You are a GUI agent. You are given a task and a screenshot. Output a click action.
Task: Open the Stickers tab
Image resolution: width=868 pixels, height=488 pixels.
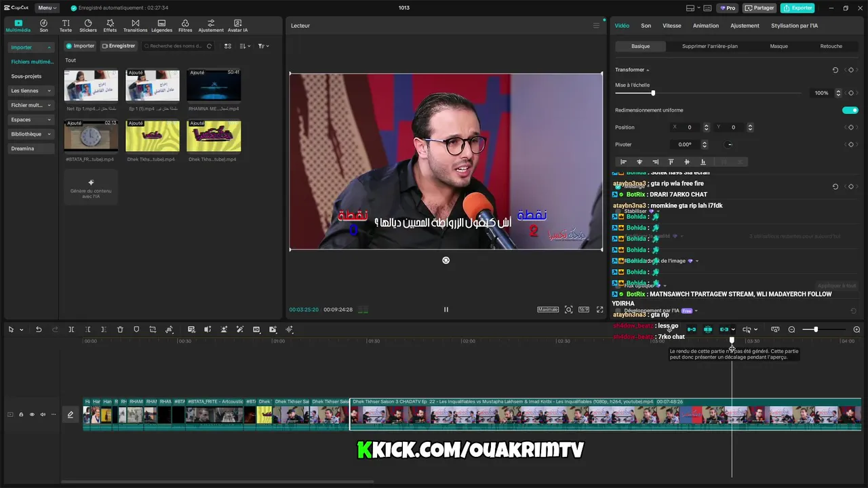pyautogui.click(x=88, y=26)
